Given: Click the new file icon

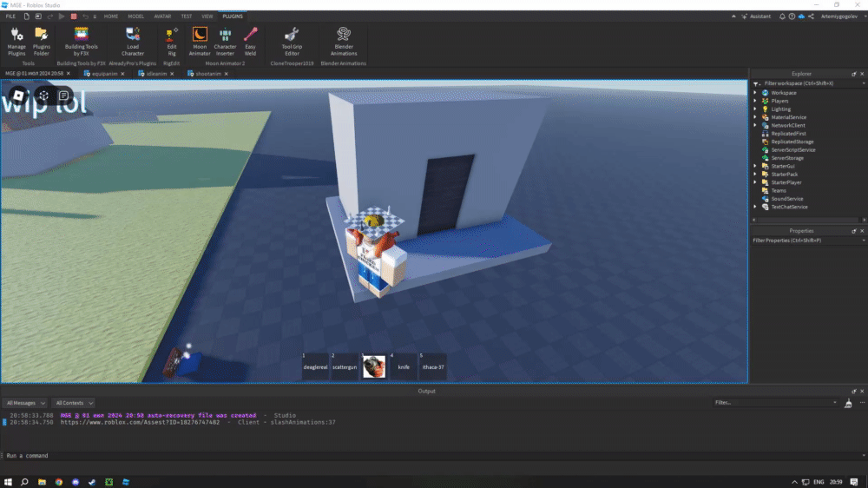Looking at the screenshot, I should click(26, 16).
